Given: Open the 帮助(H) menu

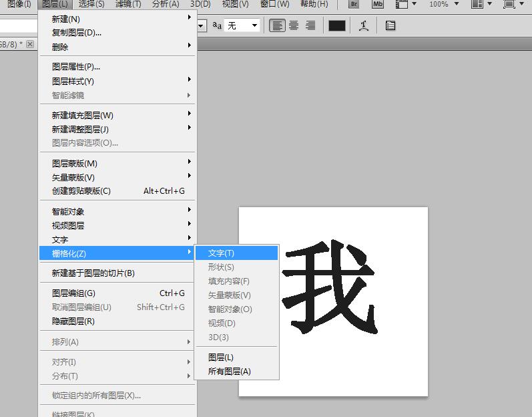Looking at the screenshot, I should click(314, 4).
